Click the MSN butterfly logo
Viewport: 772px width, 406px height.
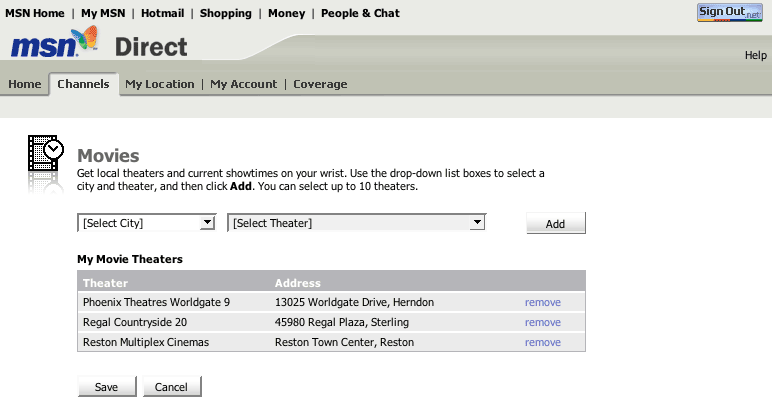tap(54, 42)
